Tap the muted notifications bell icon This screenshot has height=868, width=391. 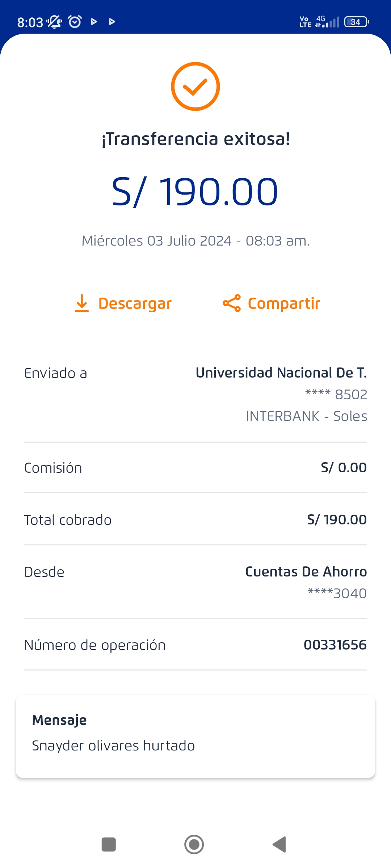tap(55, 22)
